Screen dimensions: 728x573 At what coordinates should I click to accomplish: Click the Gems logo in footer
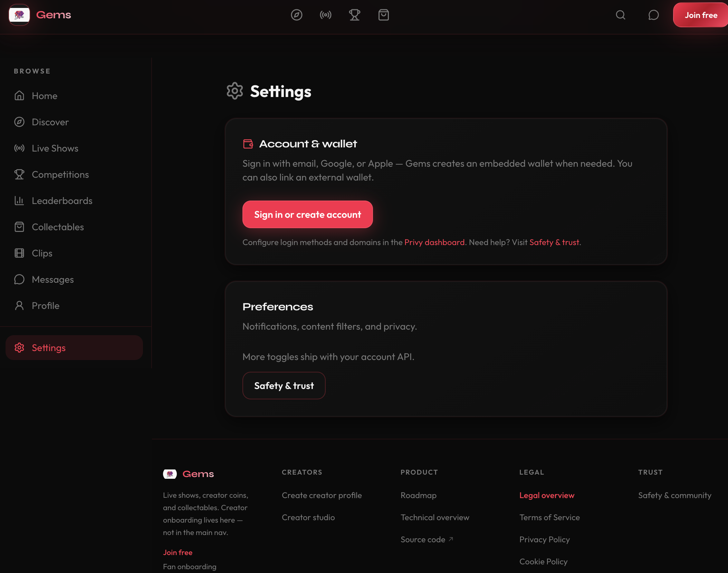tap(189, 474)
